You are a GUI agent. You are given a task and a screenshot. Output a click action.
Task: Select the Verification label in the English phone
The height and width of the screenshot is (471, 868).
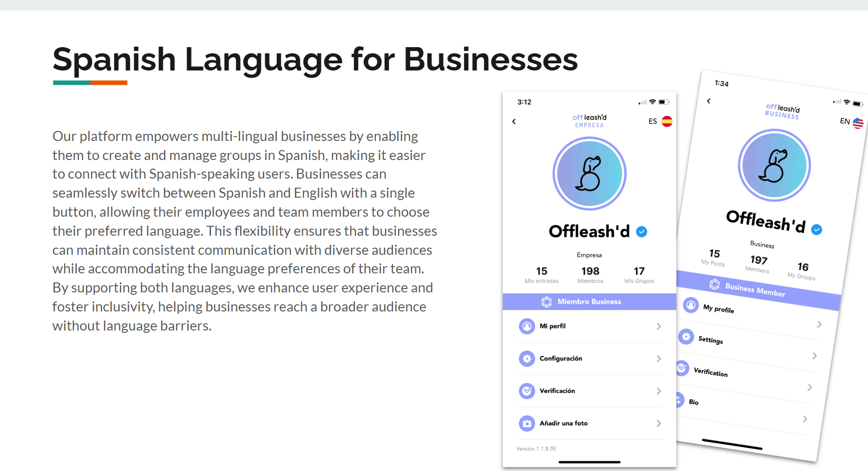[x=711, y=372]
